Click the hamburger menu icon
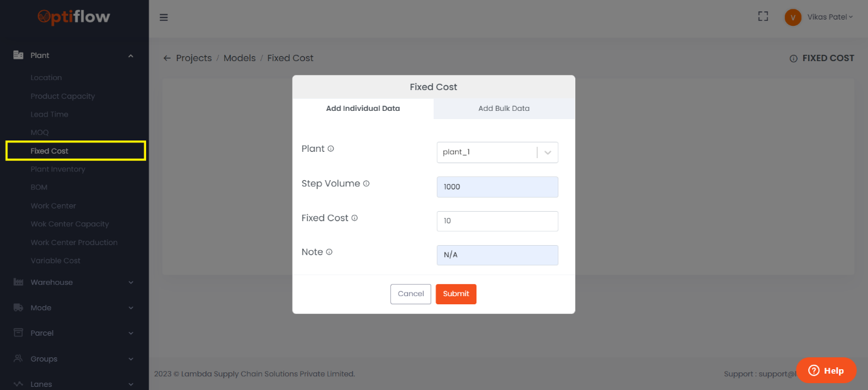Viewport: 868px width, 390px height. [x=164, y=18]
